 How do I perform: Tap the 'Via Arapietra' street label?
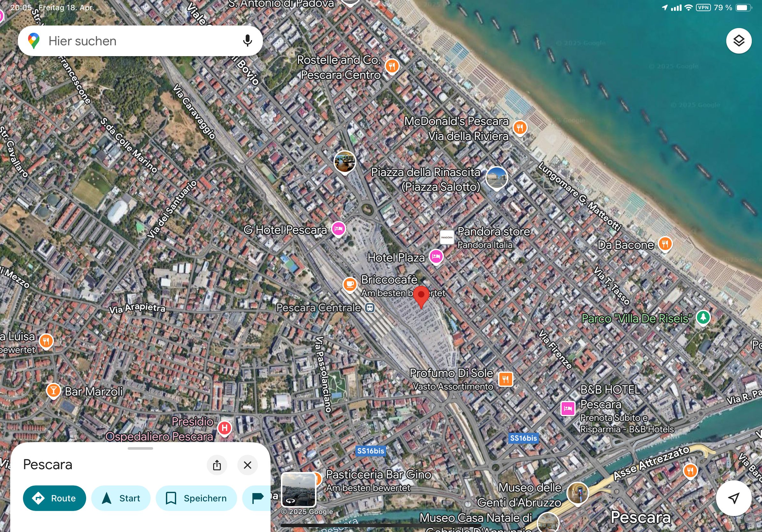pyautogui.click(x=137, y=308)
